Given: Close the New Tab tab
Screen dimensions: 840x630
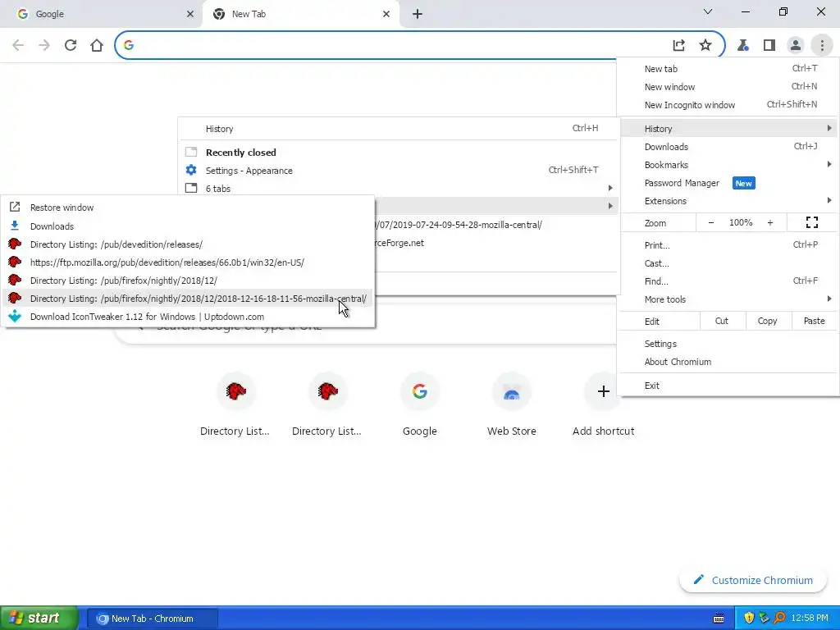Looking at the screenshot, I should click(386, 14).
